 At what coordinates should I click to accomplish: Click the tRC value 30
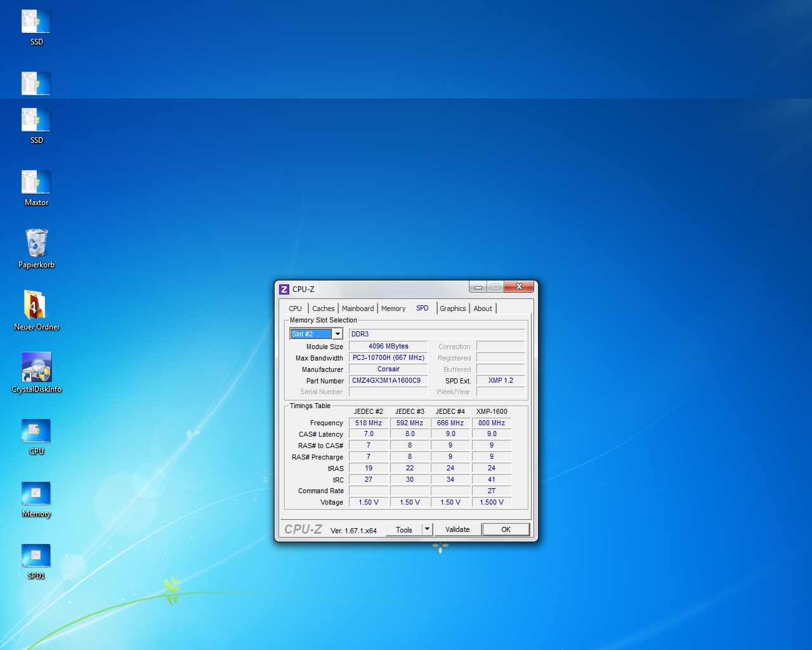tap(410, 480)
